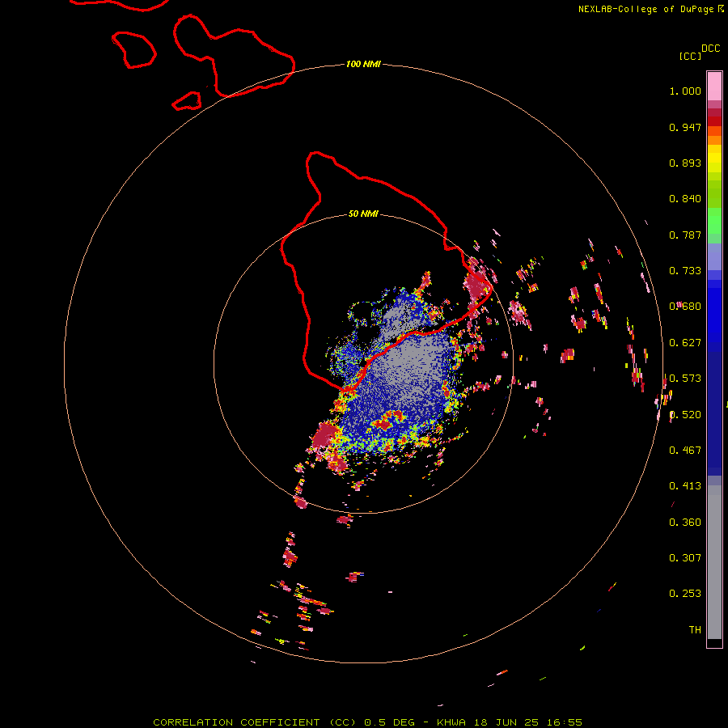Screen dimensions: 728x728
Task: Click the small island outline at upper left
Action: [133, 50]
